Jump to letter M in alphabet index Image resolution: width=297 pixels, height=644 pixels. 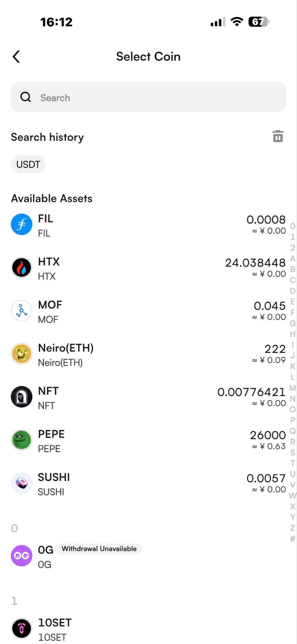coord(293,388)
